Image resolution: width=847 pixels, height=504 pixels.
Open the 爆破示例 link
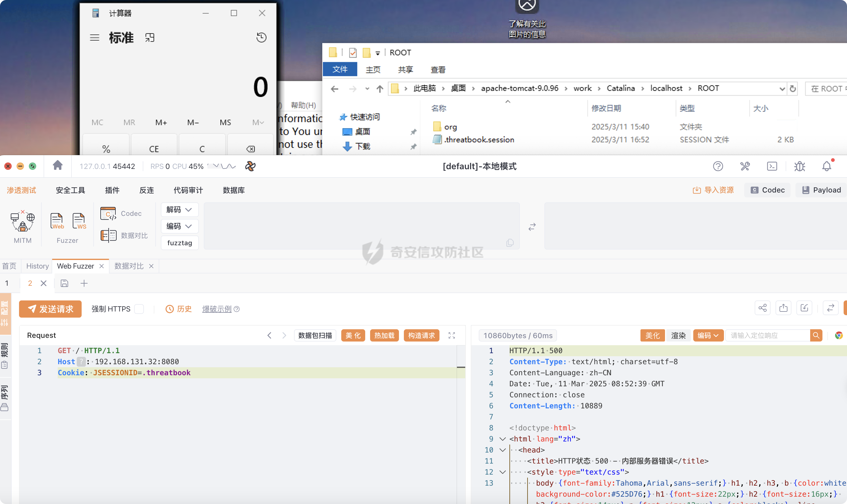217,309
